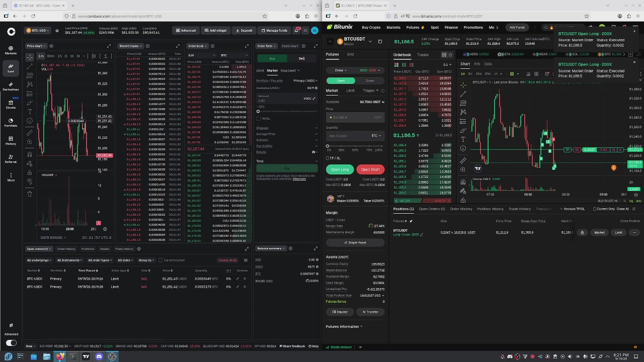Open the BTC-USD pair selector dropdown
Screen dimensions: 644x362
pyautogui.click(x=37, y=31)
